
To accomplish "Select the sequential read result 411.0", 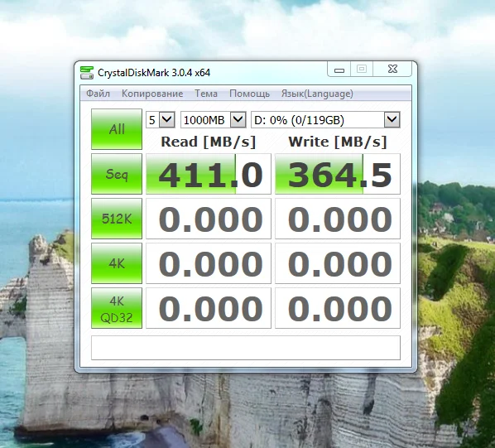I will (x=209, y=174).
